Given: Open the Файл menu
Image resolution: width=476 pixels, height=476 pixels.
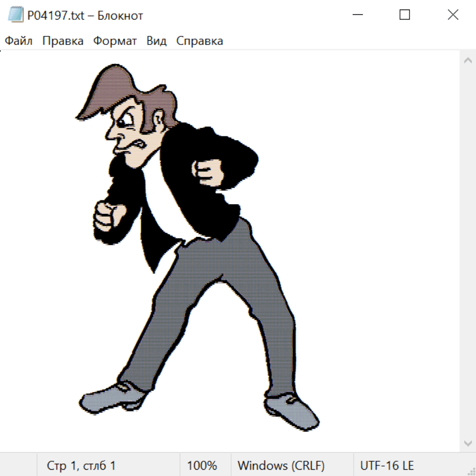Looking at the screenshot, I should point(19,41).
